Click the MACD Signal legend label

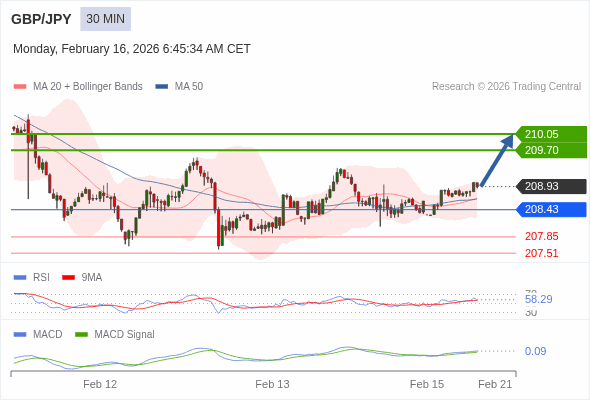(x=125, y=335)
